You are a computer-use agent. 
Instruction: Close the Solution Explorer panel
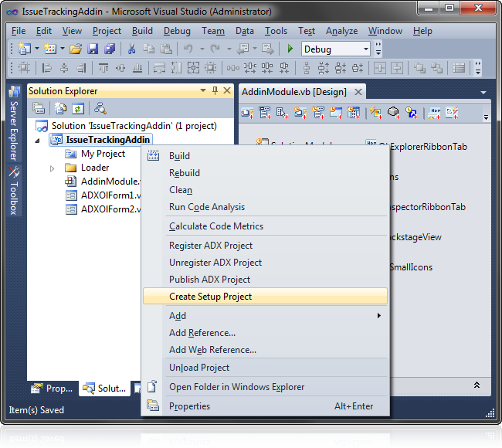click(x=227, y=90)
